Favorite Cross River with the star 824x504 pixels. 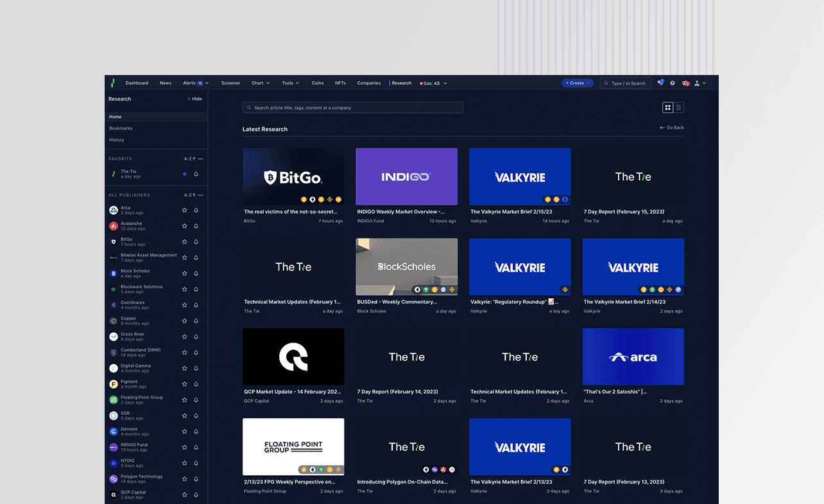point(185,337)
